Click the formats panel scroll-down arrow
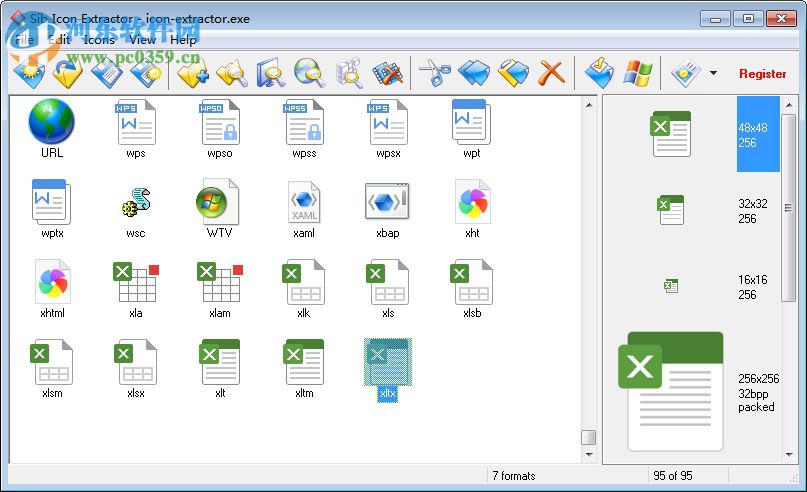The height and width of the screenshot is (492, 807). pyautogui.click(x=789, y=454)
